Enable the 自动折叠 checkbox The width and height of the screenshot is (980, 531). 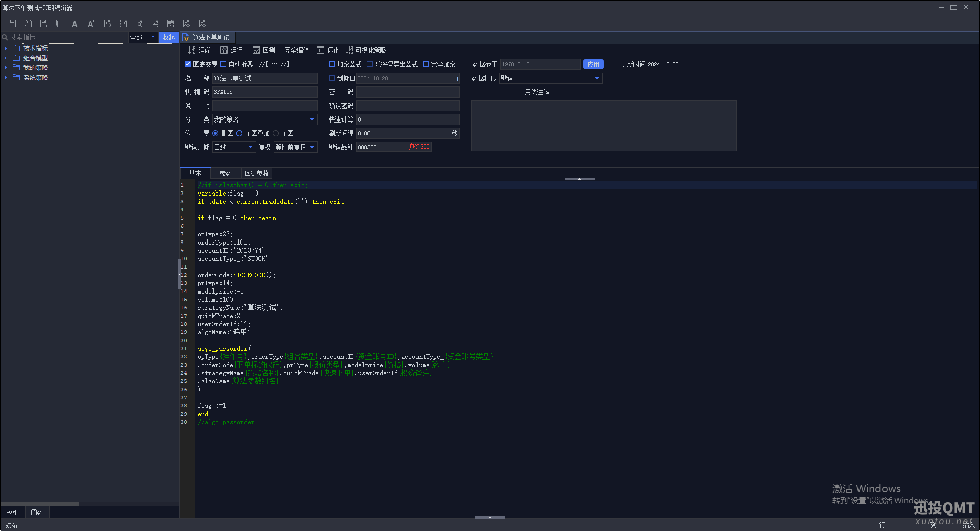click(223, 64)
